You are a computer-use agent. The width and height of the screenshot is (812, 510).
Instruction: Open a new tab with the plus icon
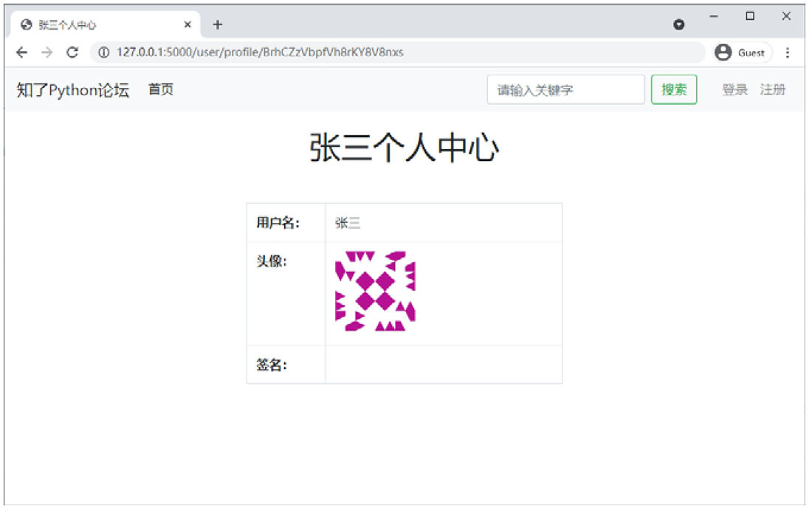(218, 24)
